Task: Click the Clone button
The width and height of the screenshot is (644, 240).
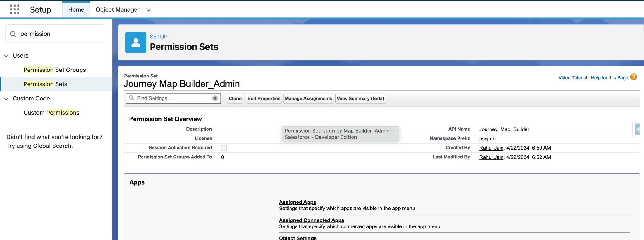Action: tap(235, 99)
